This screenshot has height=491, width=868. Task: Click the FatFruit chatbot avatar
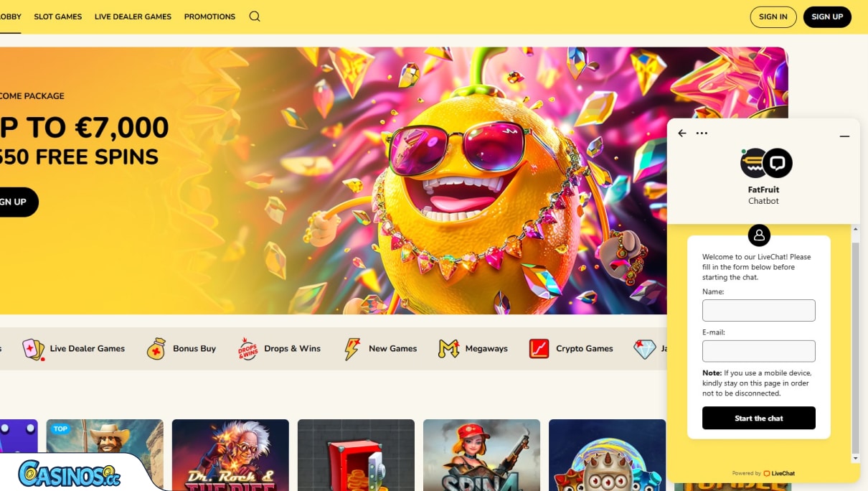(x=766, y=164)
